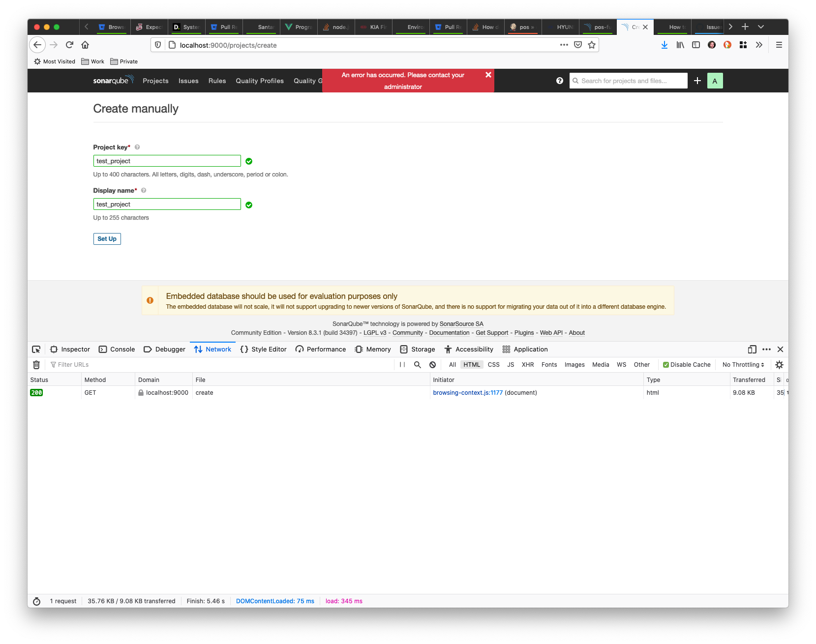Image resolution: width=816 pixels, height=644 pixels.
Task: Pause network recording with the pause icon
Action: [x=402, y=365]
